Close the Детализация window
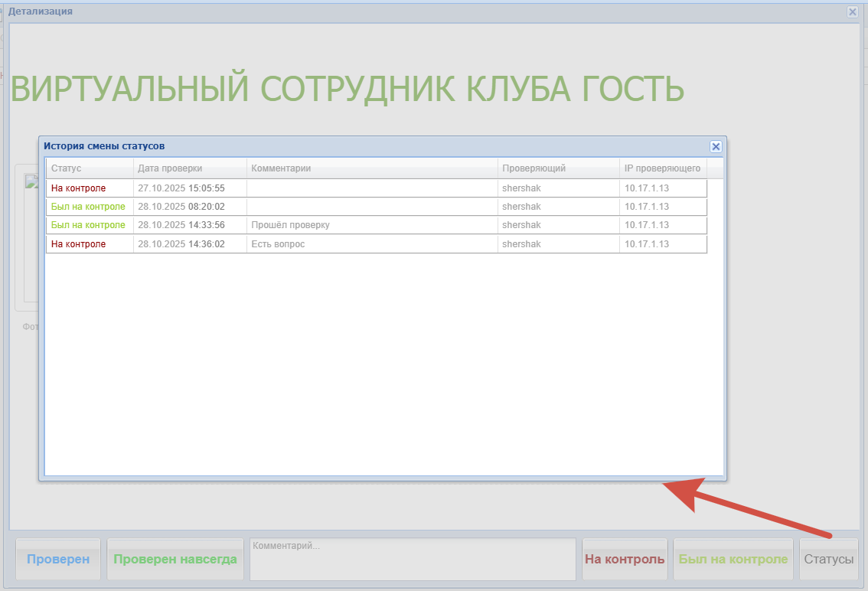Viewport: 868px width, 591px height. click(x=852, y=11)
